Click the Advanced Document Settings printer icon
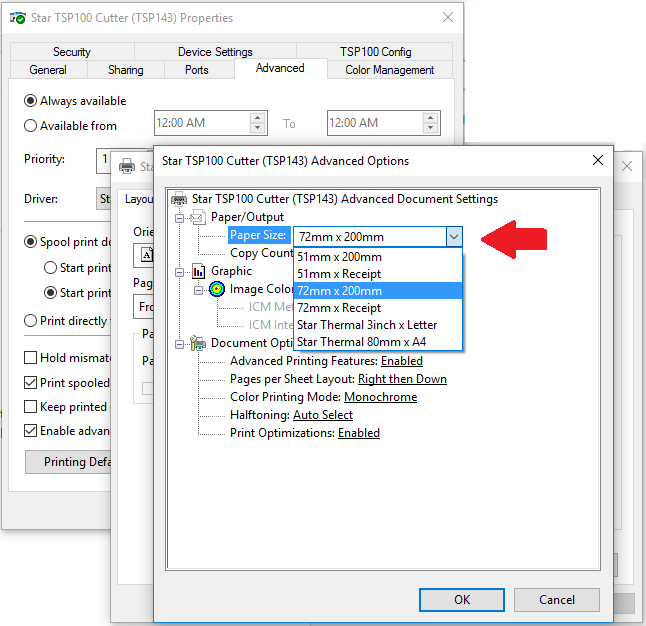Screen dimensions: 646x626 click(x=179, y=199)
